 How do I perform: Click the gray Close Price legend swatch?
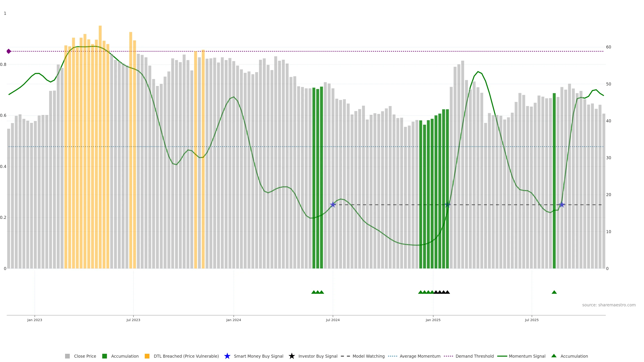click(x=67, y=356)
